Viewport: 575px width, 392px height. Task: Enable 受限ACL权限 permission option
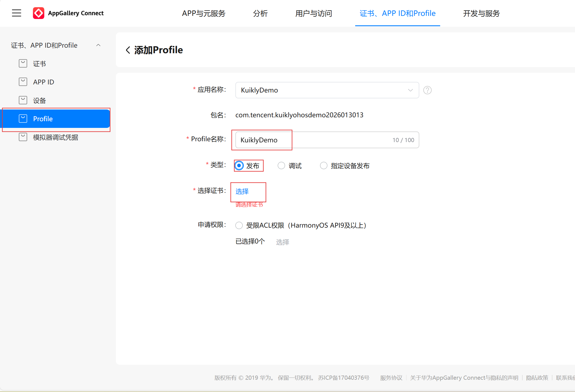pyautogui.click(x=239, y=225)
